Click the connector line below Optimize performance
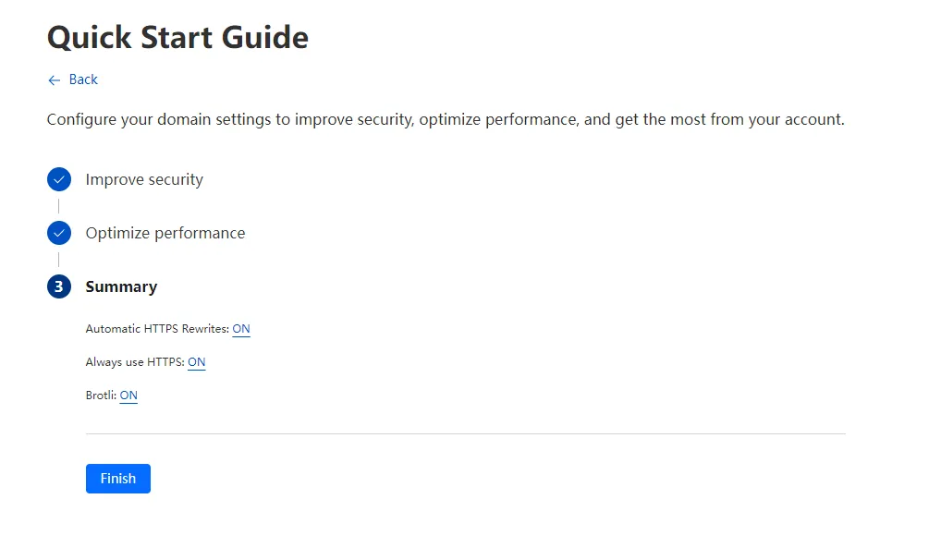The height and width of the screenshot is (560, 941). point(59,260)
